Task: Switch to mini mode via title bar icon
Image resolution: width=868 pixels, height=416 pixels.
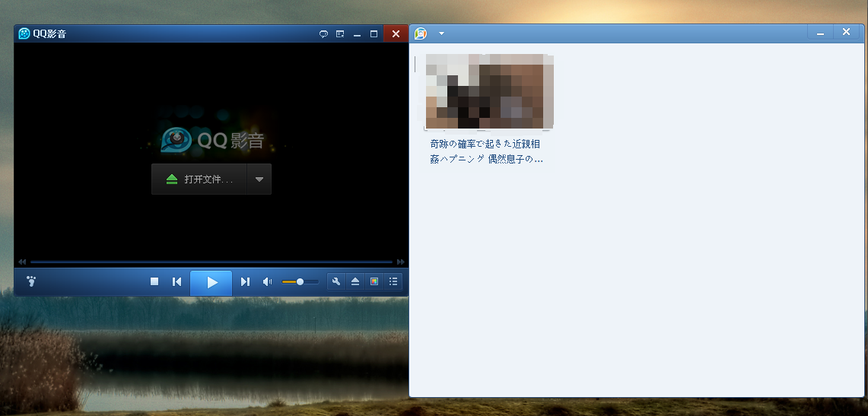Action: point(341,34)
